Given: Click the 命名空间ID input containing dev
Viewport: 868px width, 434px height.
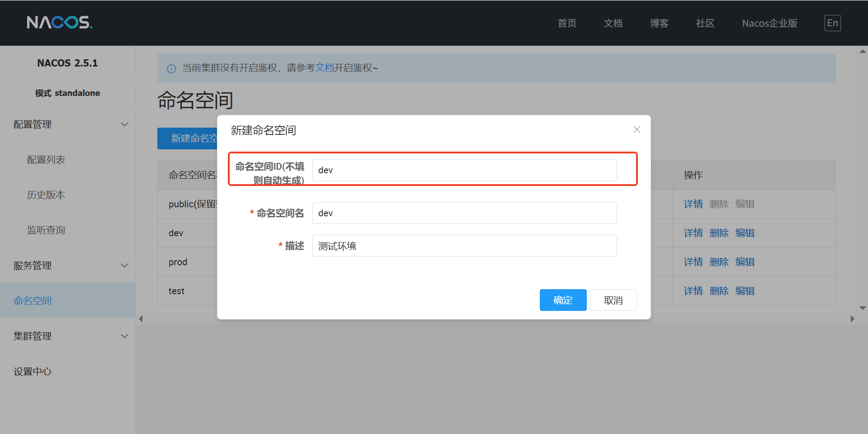Looking at the screenshot, I should pos(465,170).
